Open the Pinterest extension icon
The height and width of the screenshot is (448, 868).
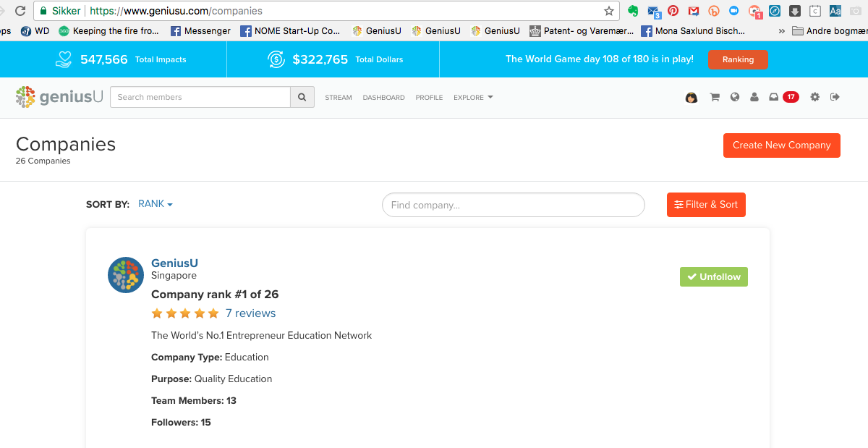[x=673, y=11]
